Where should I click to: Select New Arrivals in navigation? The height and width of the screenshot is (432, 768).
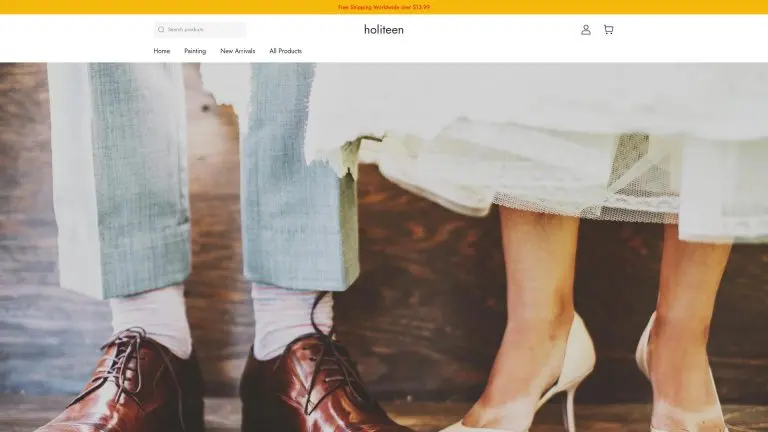click(x=238, y=51)
